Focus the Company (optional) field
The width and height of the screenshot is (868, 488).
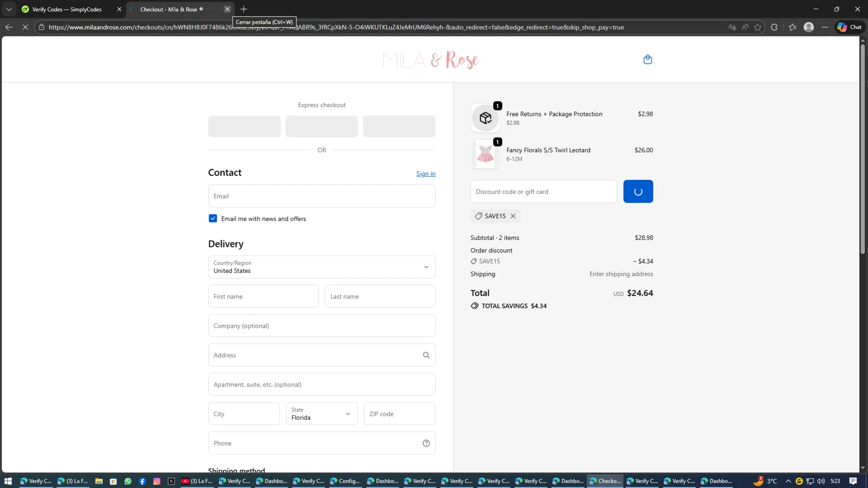322,326
